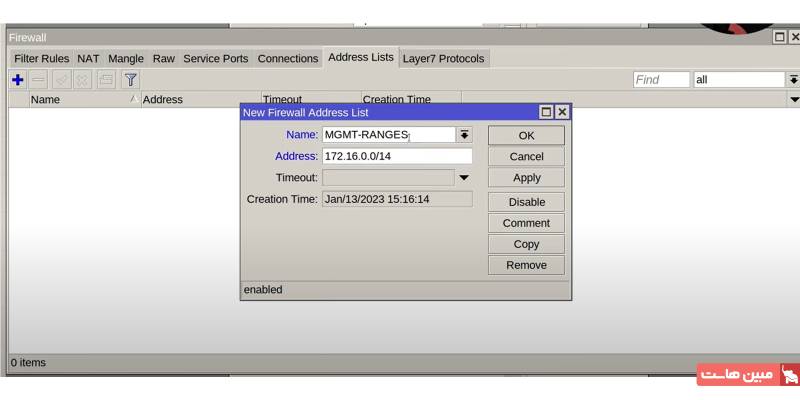The image size is (800, 400).
Task: Click the Creation Time field
Action: [397, 199]
